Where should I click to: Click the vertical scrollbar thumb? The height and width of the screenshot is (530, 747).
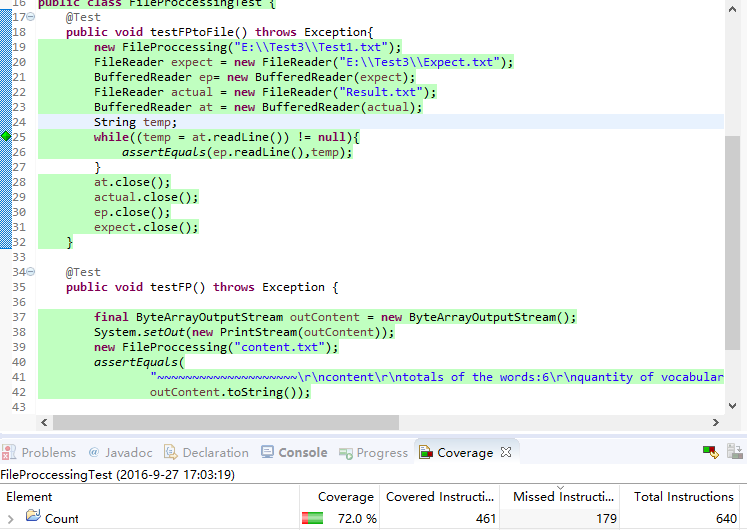pos(732,243)
